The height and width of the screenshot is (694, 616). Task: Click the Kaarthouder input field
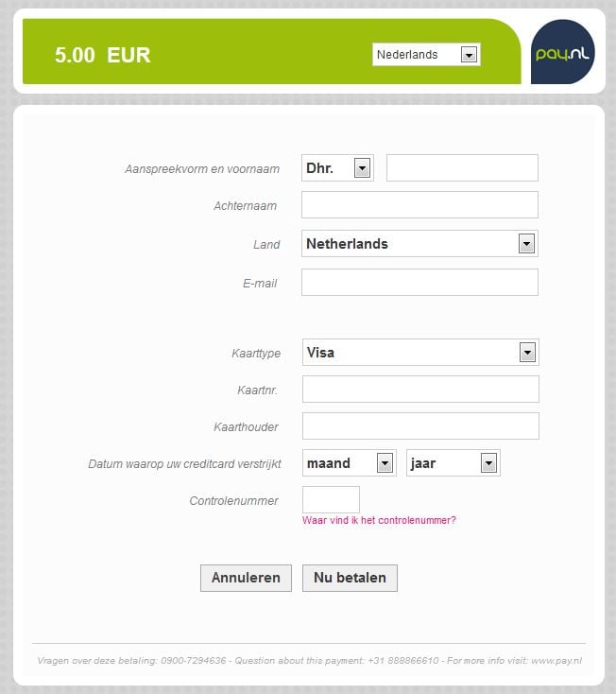(x=420, y=425)
